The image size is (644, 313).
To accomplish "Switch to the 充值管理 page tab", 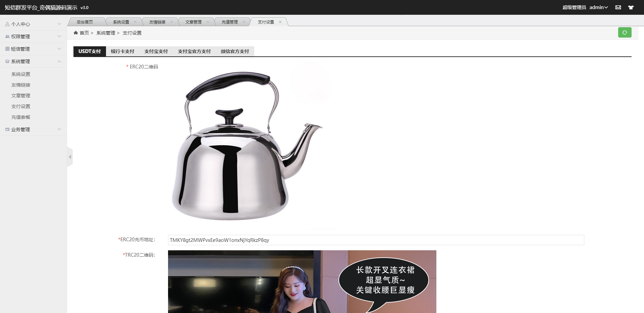I will (x=230, y=22).
